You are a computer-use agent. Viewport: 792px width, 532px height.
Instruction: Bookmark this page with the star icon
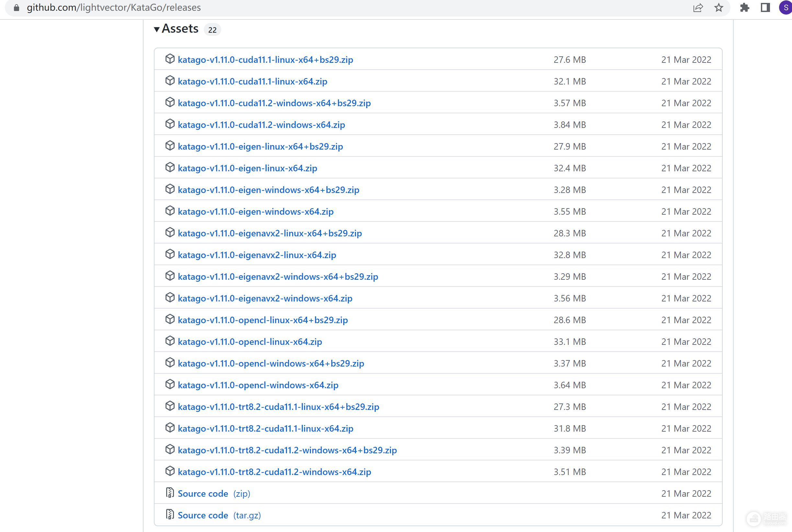(x=718, y=7)
